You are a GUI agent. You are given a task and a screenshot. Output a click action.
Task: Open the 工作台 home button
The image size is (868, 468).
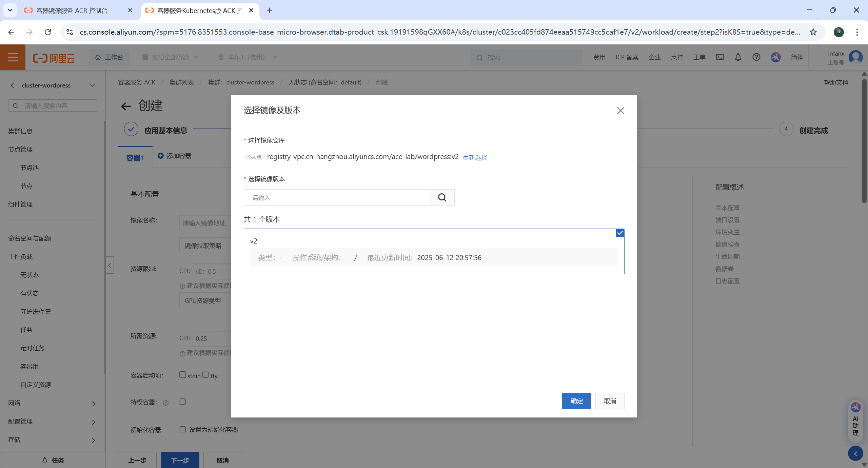tap(109, 57)
